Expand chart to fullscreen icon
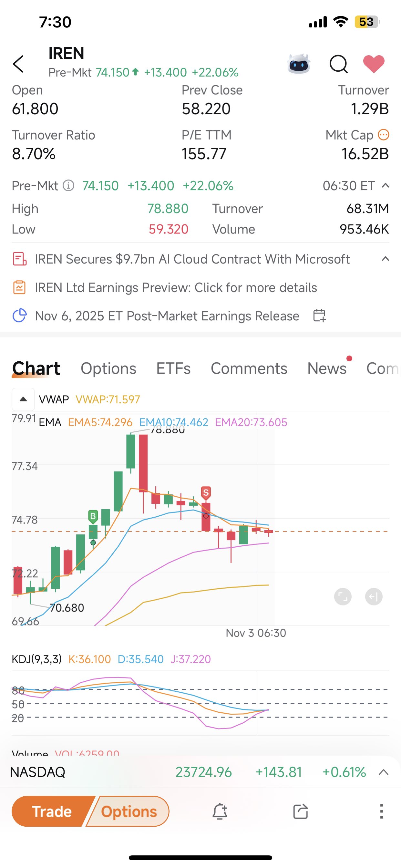 point(343,597)
